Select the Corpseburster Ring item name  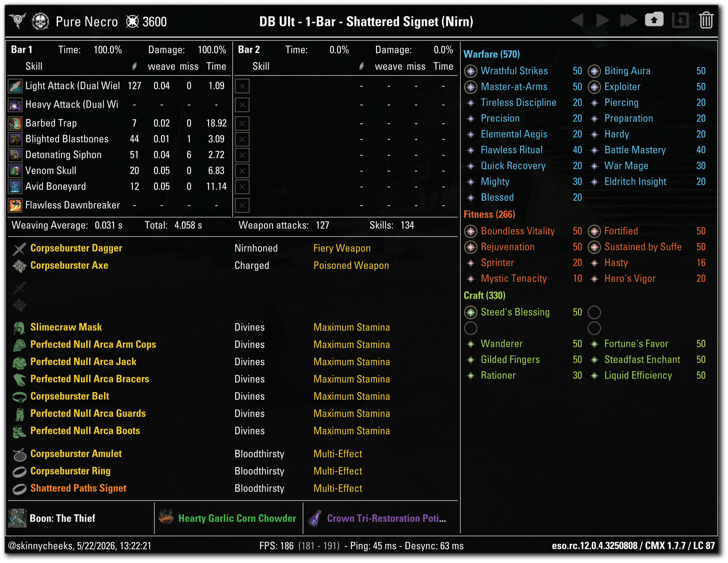click(x=70, y=471)
